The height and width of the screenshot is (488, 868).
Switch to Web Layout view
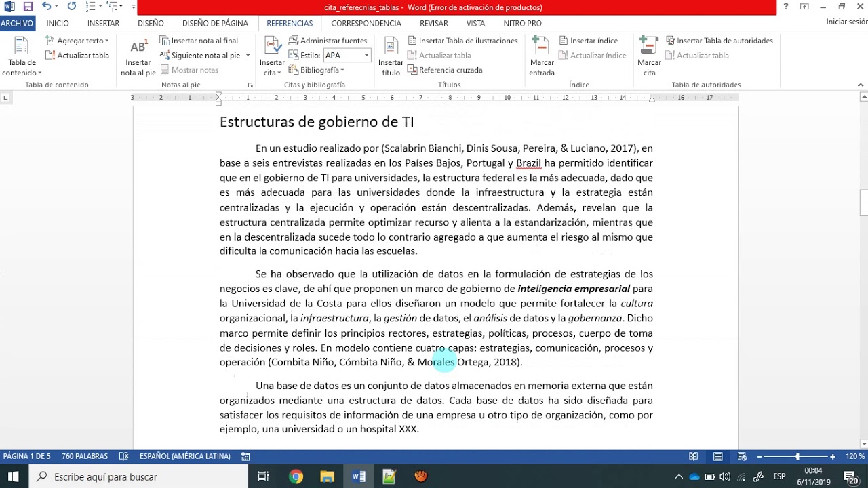click(742, 457)
